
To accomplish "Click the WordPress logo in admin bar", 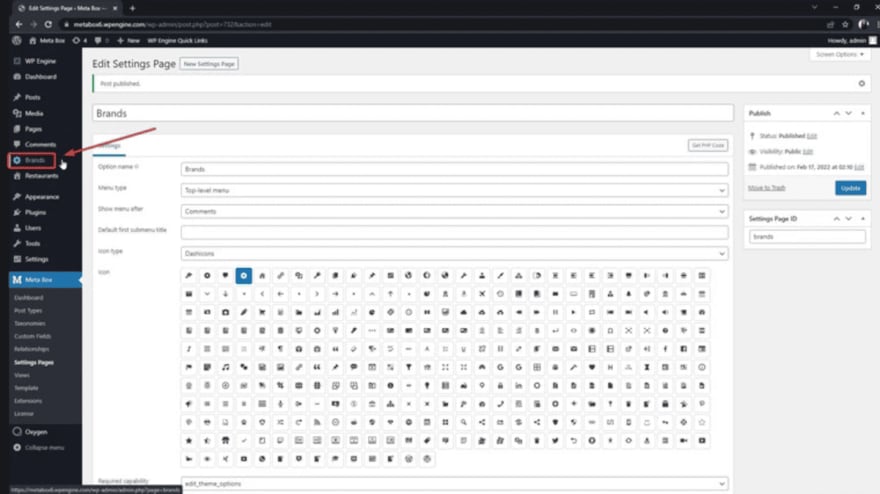I will 17,40.
